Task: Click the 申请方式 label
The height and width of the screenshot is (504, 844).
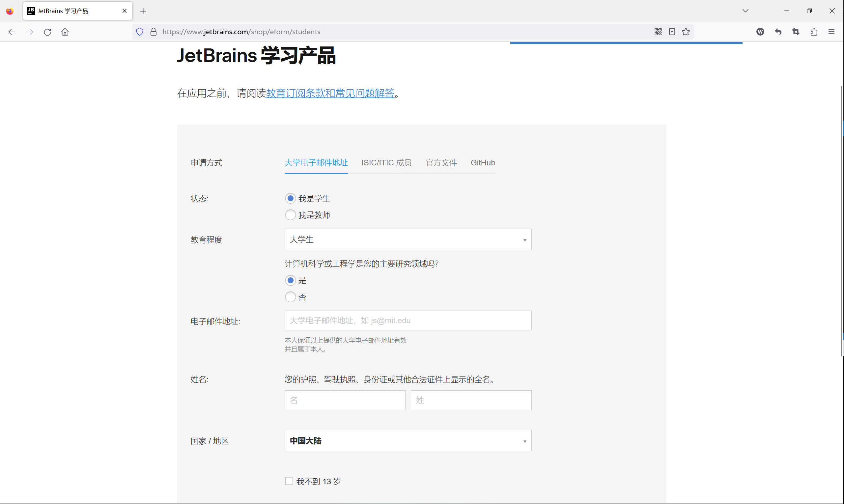Action: pyautogui.click(x=207, y=163)
